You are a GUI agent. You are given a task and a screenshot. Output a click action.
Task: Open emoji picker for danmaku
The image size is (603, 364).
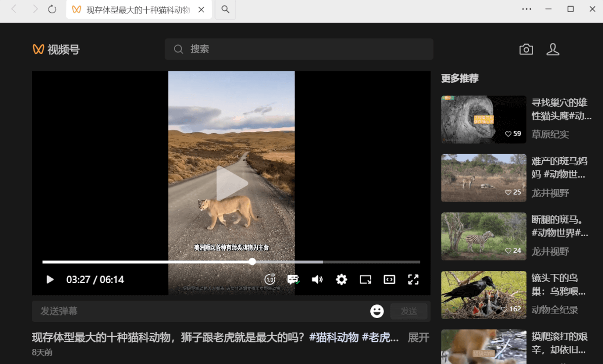(x=377, y=311)
